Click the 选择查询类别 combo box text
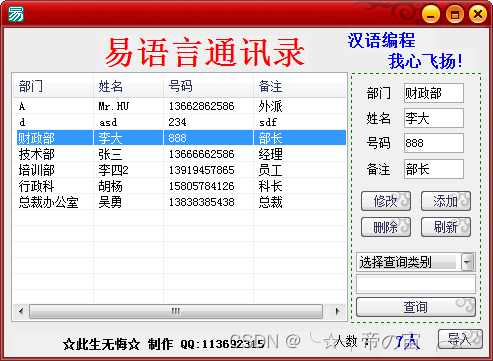The image size is (493, 361). coord(395,262)
